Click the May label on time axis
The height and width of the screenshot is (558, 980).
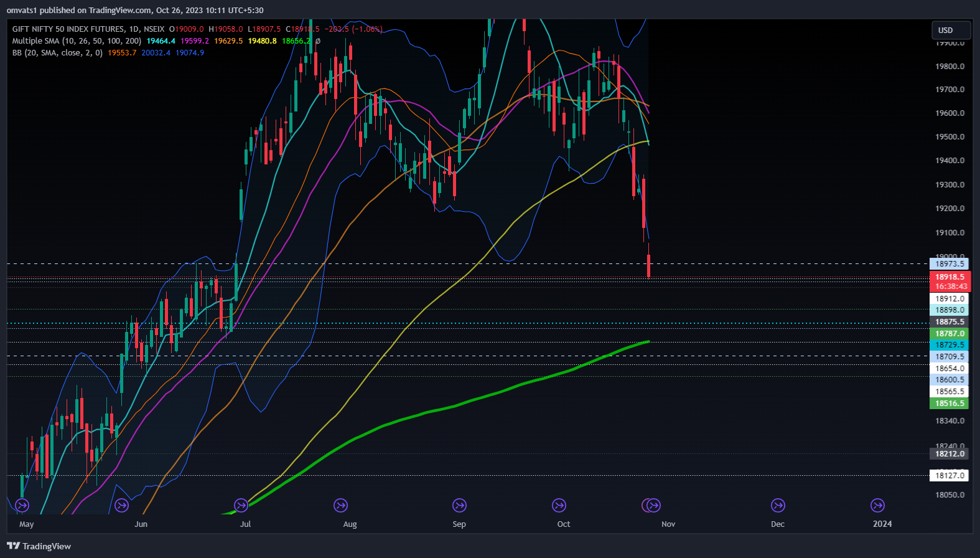pos(26,524)
